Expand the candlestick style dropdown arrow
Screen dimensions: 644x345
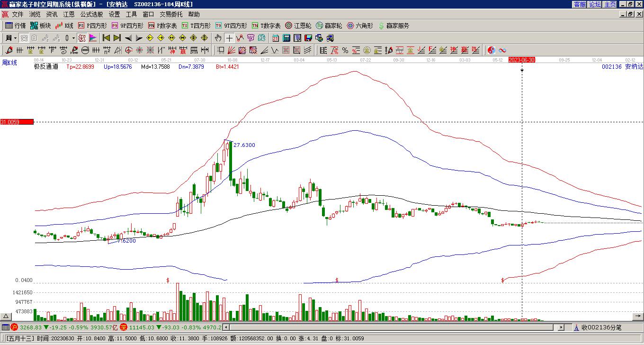coord(73,38)
